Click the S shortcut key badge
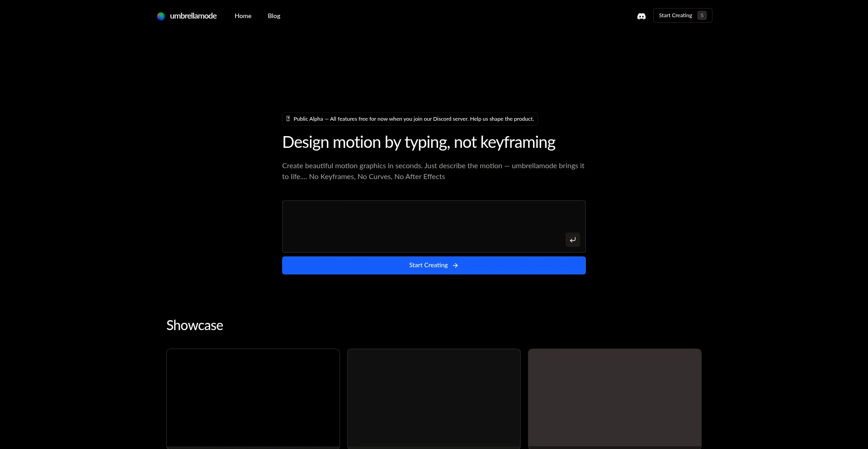Screen dimensions: 868x449 [702, 15]
